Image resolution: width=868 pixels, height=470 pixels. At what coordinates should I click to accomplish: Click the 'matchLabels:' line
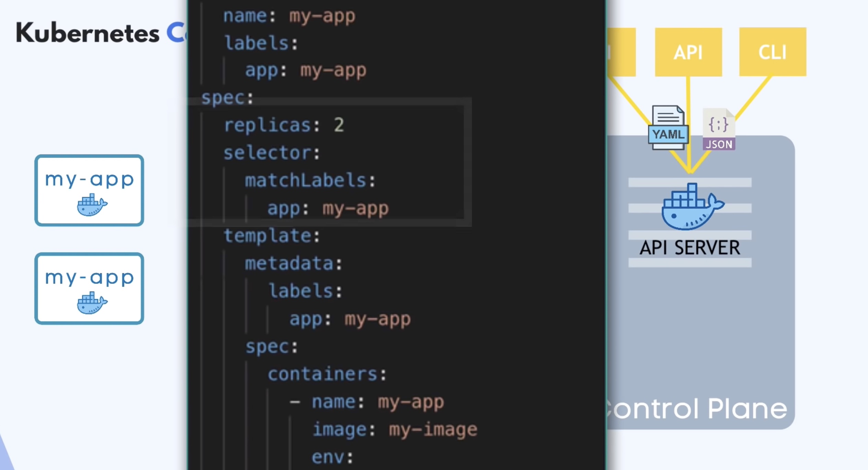[311, 180]
